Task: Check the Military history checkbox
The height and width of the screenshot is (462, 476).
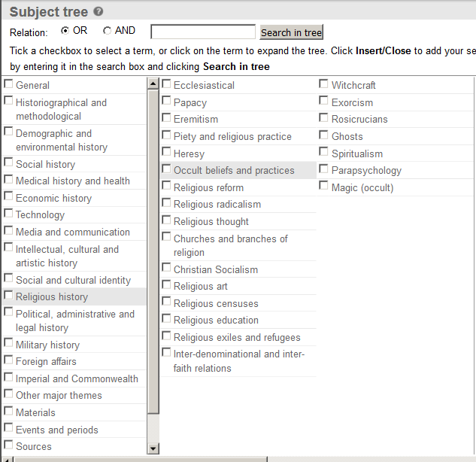Action: pyautogui.click(x=8, y=344)
